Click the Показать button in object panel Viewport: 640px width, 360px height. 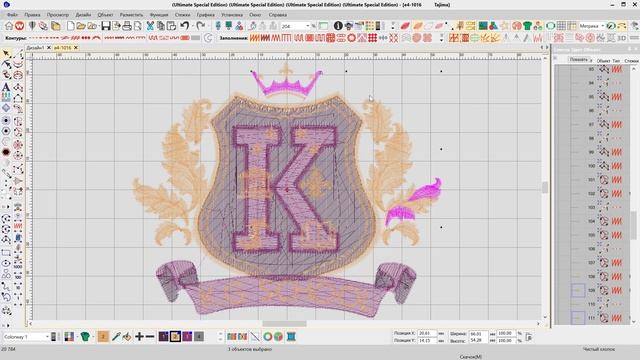click(x=578, y=60)
